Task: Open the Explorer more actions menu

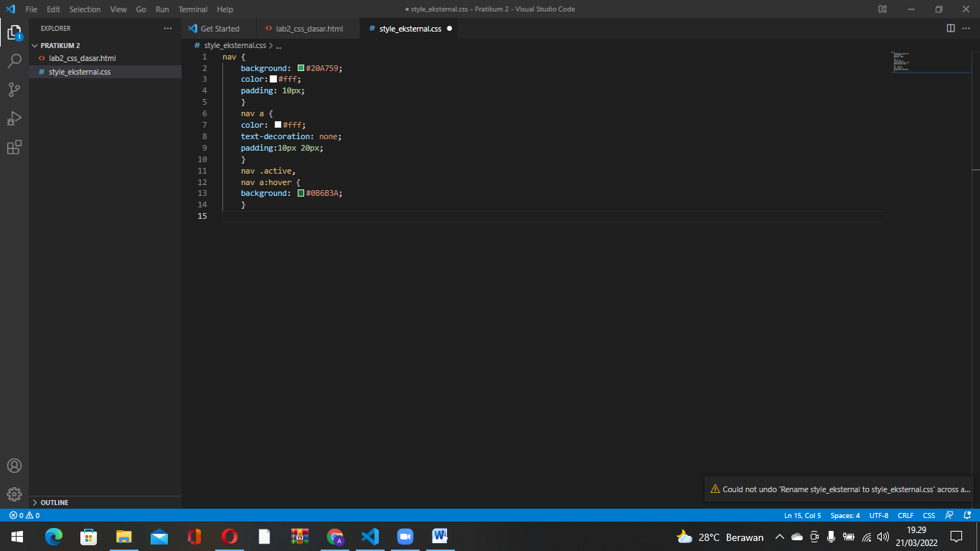Action: pyautogui.click(x=167, y=28)
